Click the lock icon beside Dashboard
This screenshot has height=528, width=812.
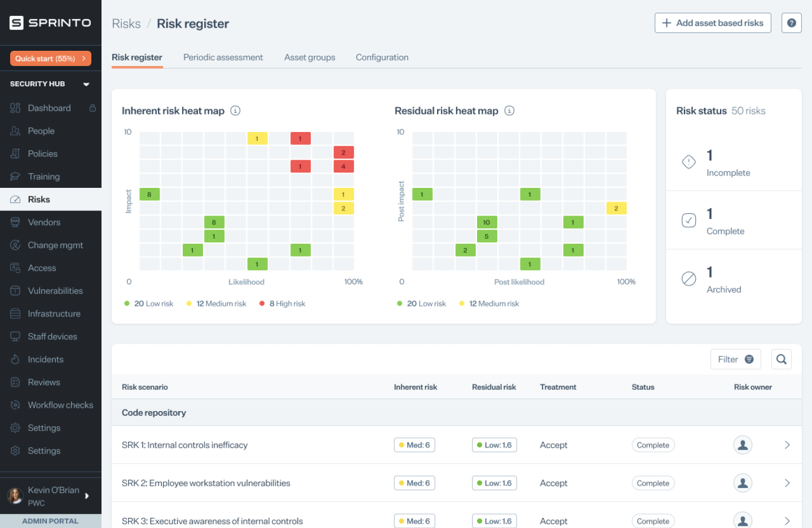point(92,108)
